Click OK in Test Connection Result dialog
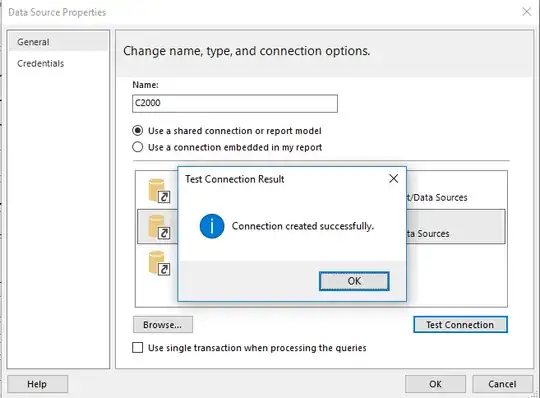Screen dimensions: 540x398 354,281
